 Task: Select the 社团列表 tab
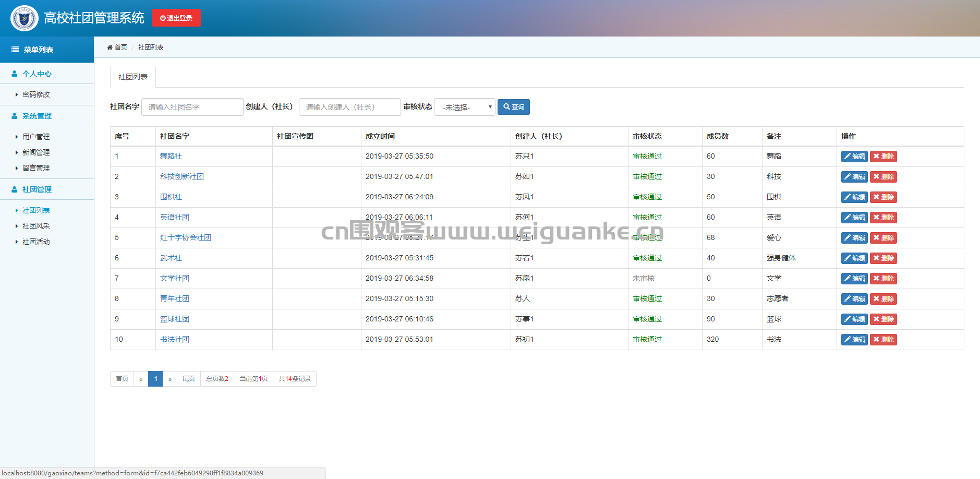tap(133, 77)
